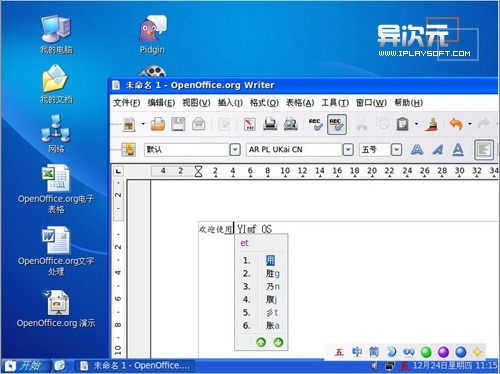Open the 格式(O) menu
The image size is (500, 374).
point(264,102)
